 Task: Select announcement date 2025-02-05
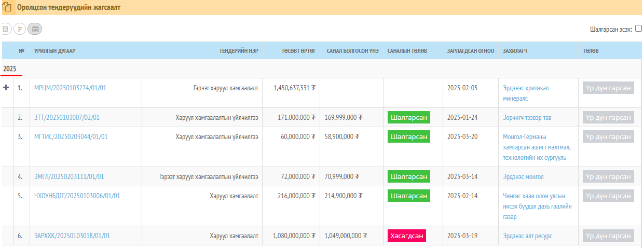click(x=462, y=88)
